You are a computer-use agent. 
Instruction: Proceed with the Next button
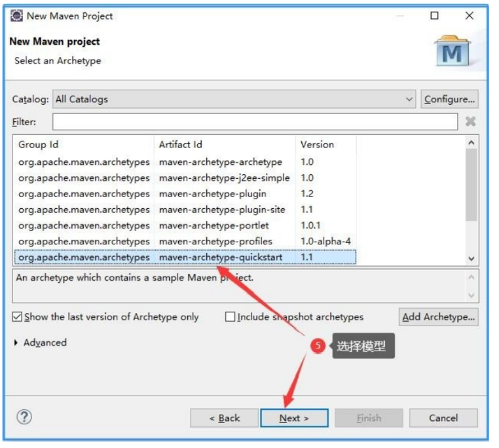coord(294,418)
